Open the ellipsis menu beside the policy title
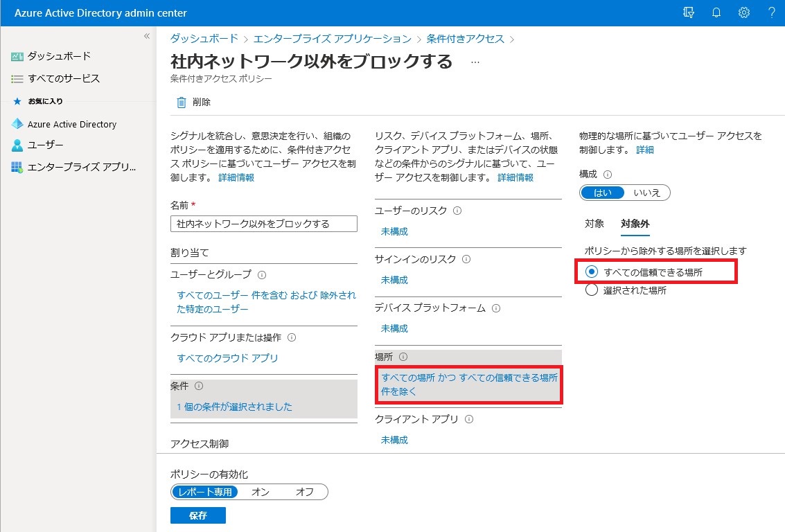Image resolution: width=785 pixels, height=532 pixels. click(475, 62)
